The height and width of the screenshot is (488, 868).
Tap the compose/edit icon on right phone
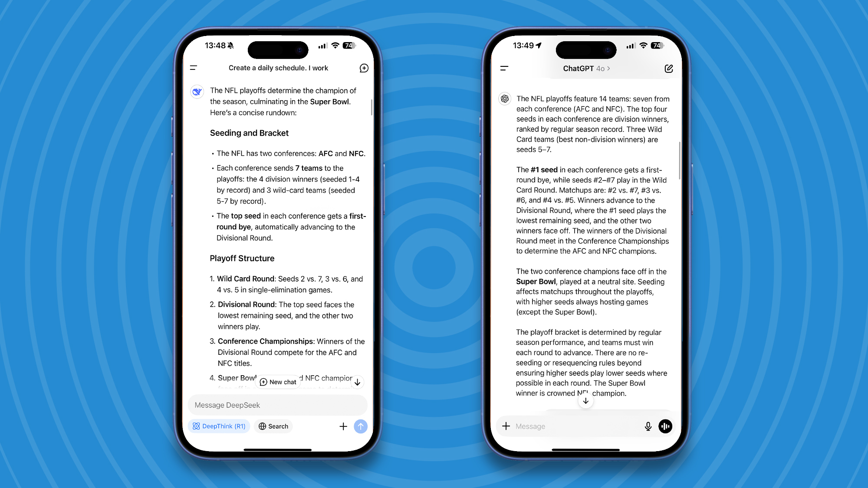tap(669, 67)
